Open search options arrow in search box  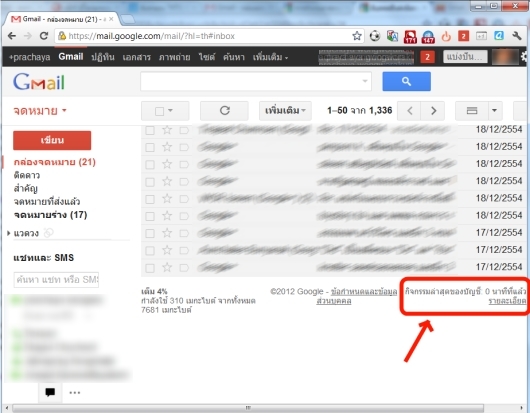[x=365, y=81]
